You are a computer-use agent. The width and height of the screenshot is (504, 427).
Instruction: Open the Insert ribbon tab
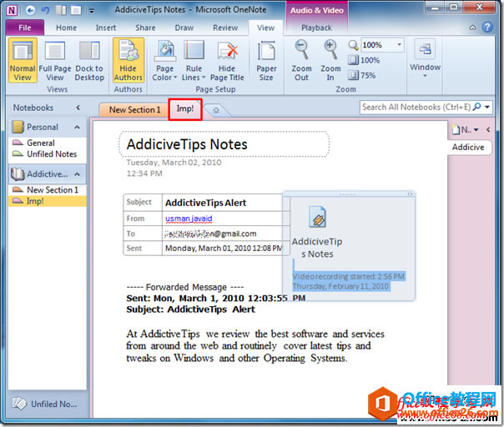coord(106,28)
